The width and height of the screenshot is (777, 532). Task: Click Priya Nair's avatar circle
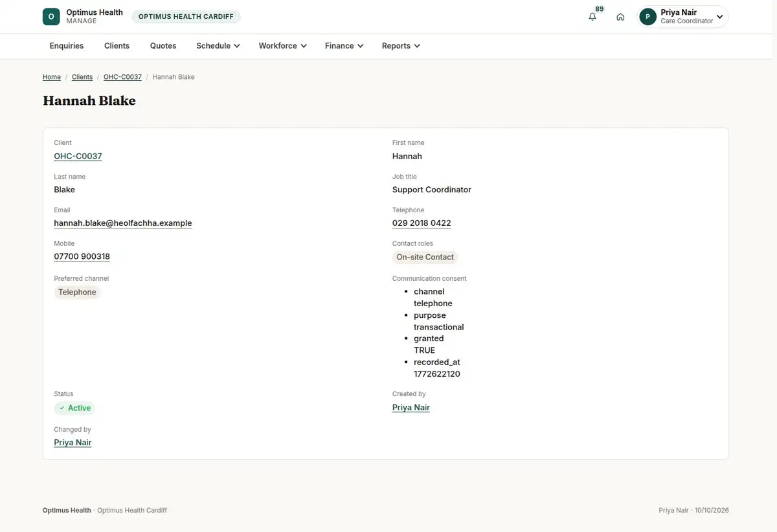coord(647,17)
